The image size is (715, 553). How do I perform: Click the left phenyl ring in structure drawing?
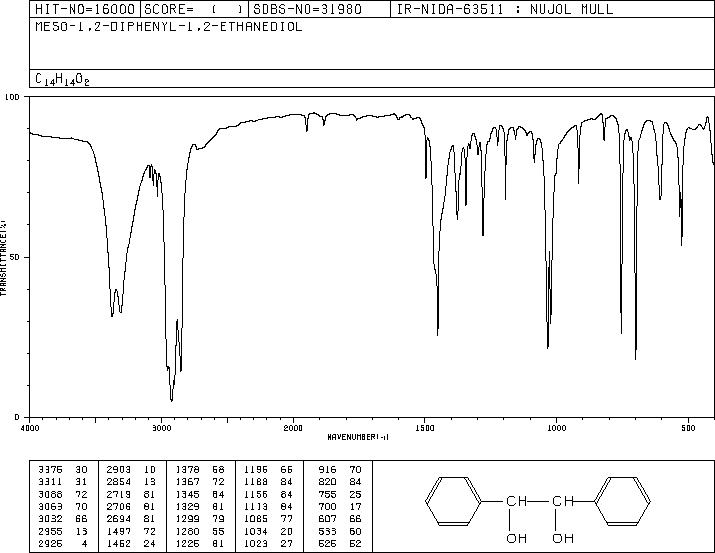(453, 501)
